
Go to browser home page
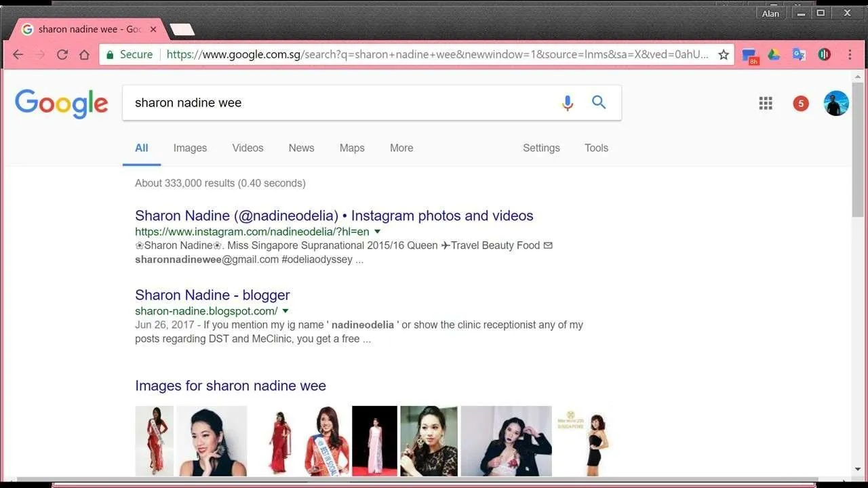pyautogui.click(x=84, y=55)
